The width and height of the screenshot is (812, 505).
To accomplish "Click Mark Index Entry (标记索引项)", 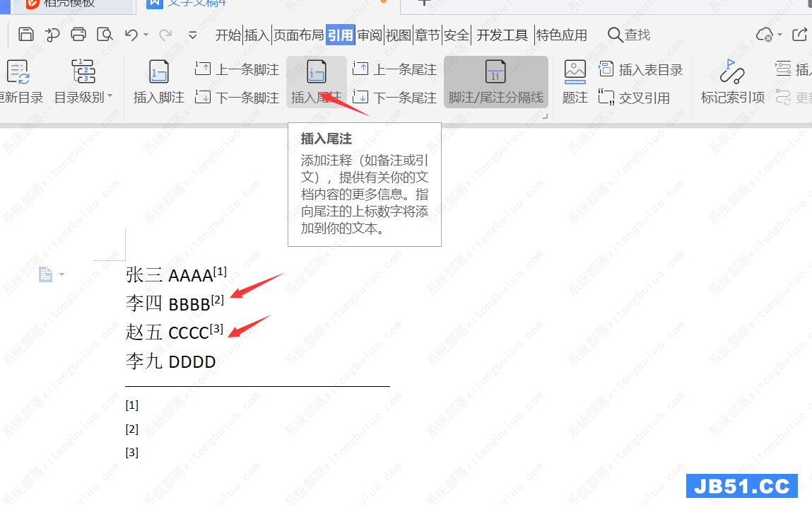I will pyautogui.click(x=732, y=82).
